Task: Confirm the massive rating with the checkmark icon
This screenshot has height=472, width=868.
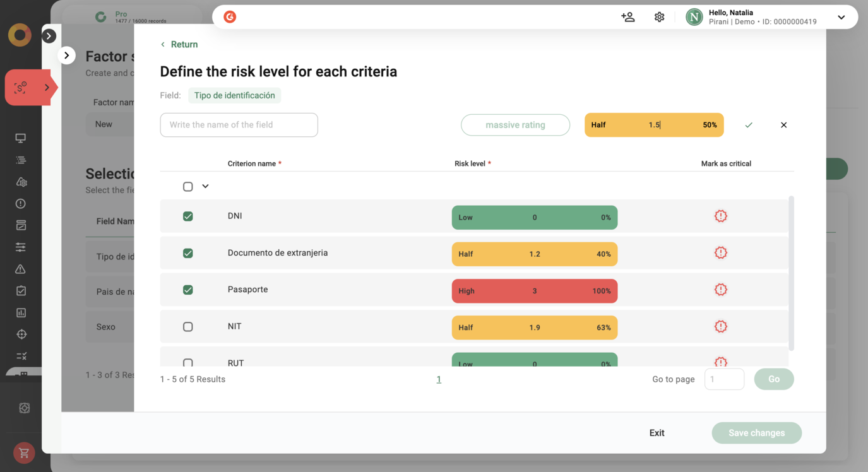Action: [749, 125]
